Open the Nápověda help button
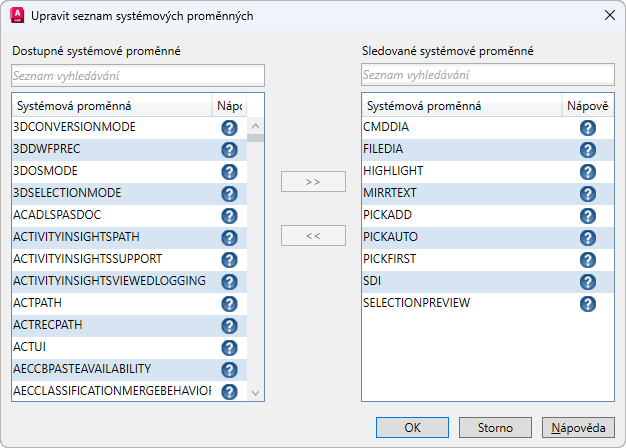This screenshot has width=626, height=448. (x=578, y=427)
